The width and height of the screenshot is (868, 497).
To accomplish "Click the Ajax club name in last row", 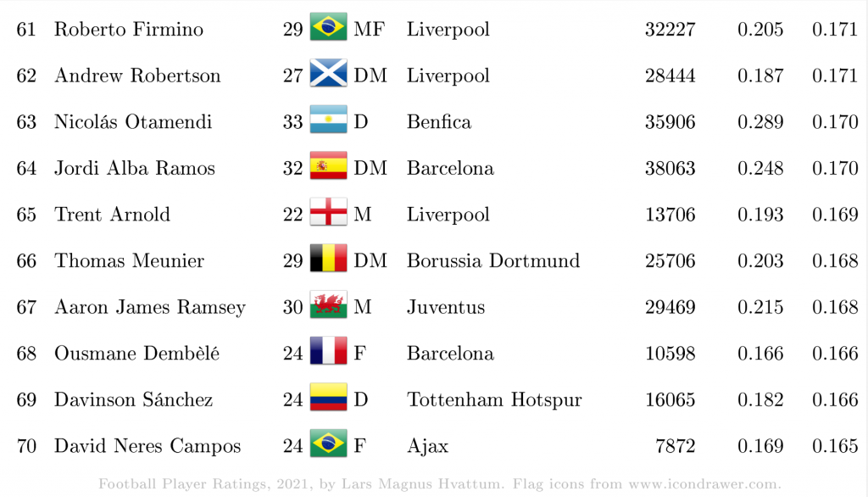I will [x=427, y=447].
